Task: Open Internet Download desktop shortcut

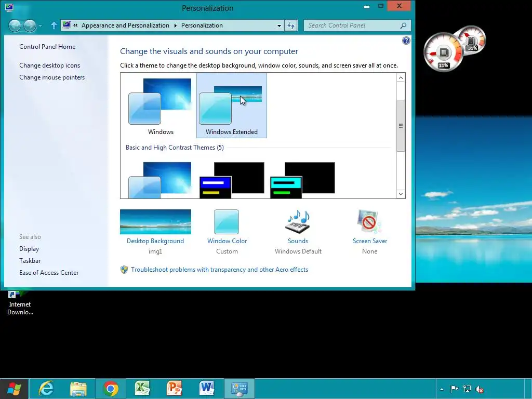Action: pyautogui.click(x=20, y=303)
